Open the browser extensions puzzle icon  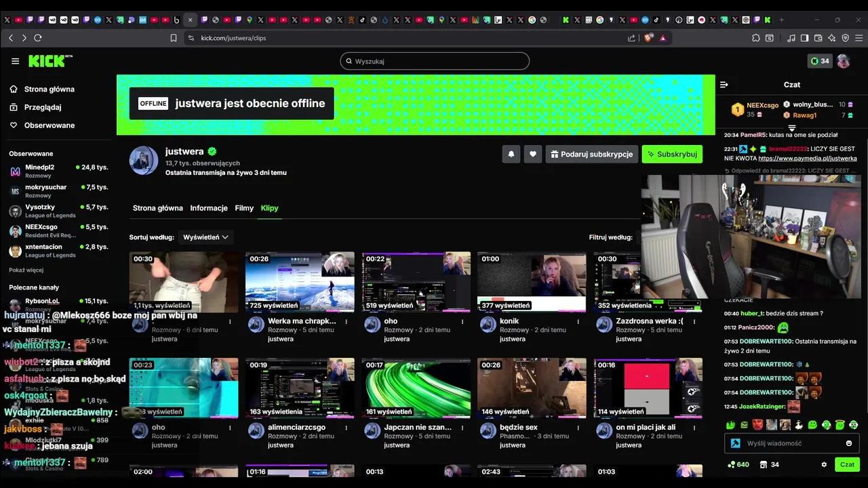756,38
